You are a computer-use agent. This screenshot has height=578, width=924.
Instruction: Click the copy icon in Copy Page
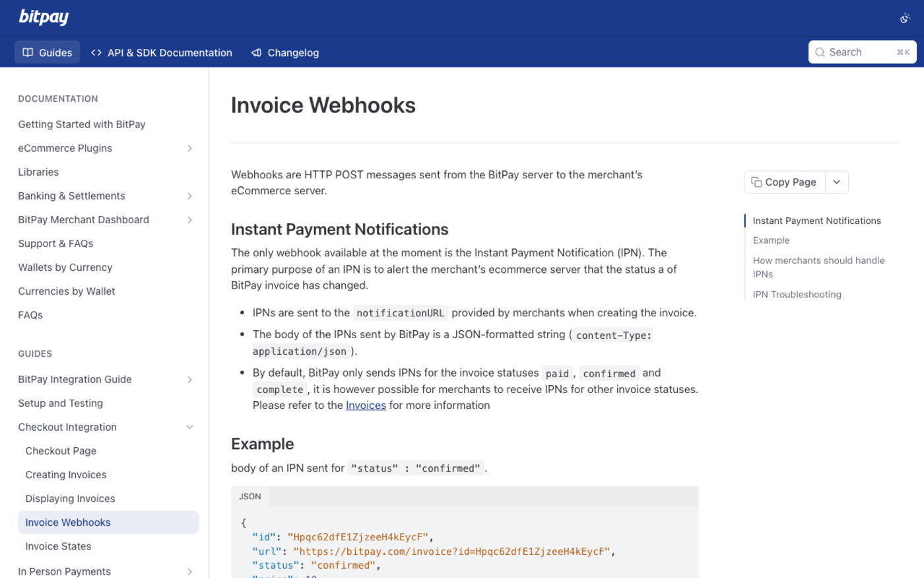pos(756,182)
